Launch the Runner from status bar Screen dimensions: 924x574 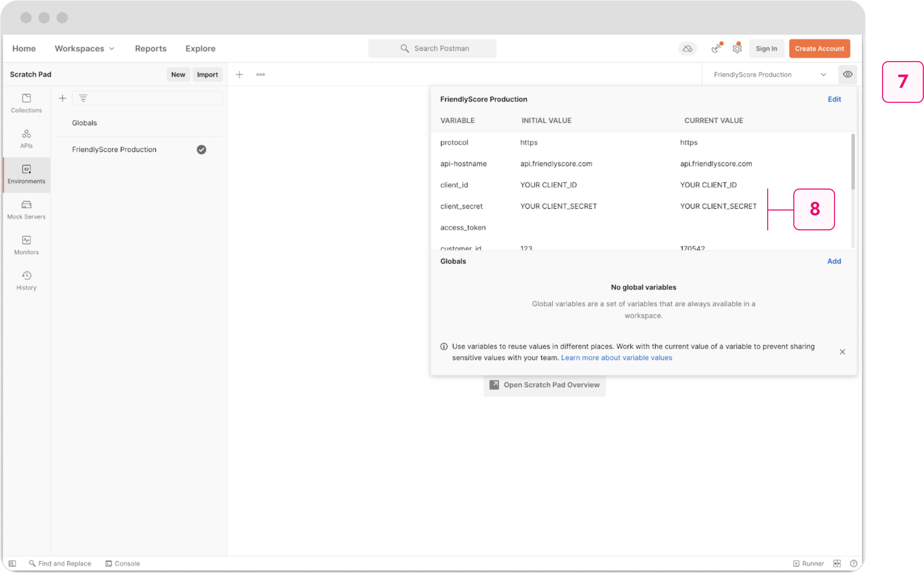(x=808, y=563)
